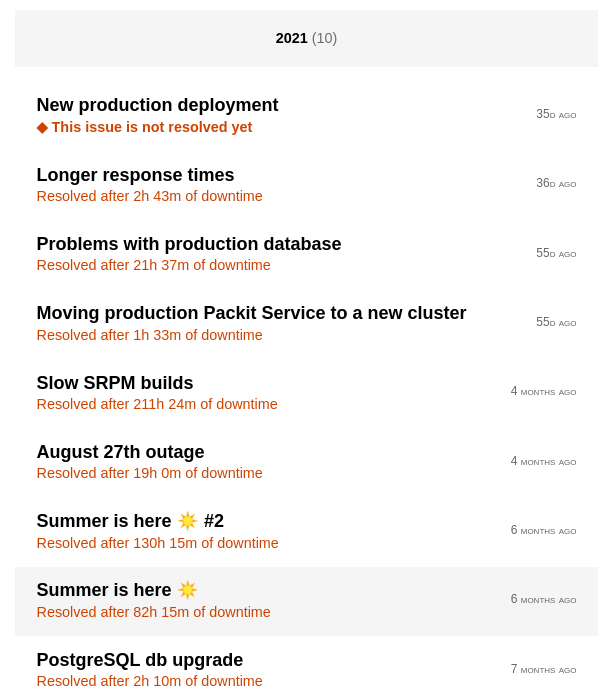Open the Longer response times incident
The image size is (616, 697).
click(135, 175)
